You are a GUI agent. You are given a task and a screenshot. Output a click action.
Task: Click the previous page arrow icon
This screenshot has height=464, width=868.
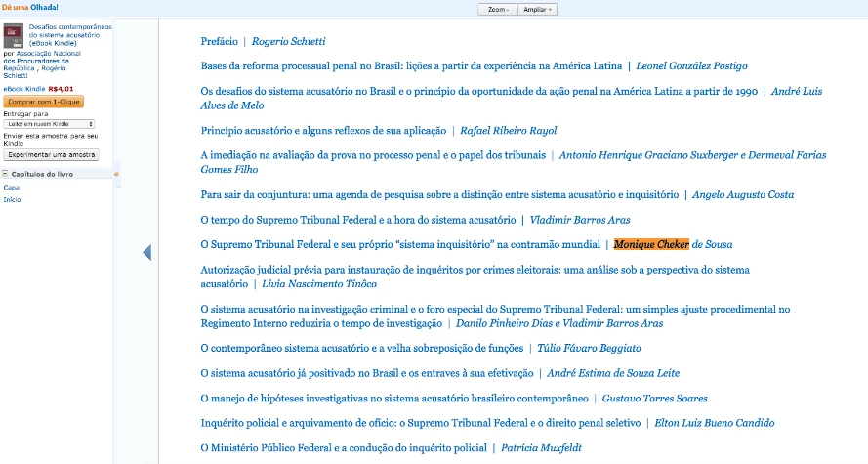(x=147, y=252)
